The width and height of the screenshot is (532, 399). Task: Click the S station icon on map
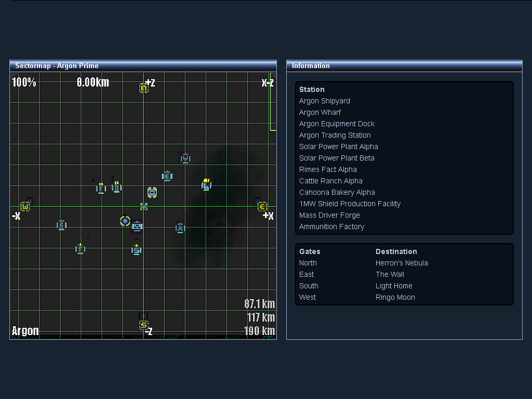point(136,250)
